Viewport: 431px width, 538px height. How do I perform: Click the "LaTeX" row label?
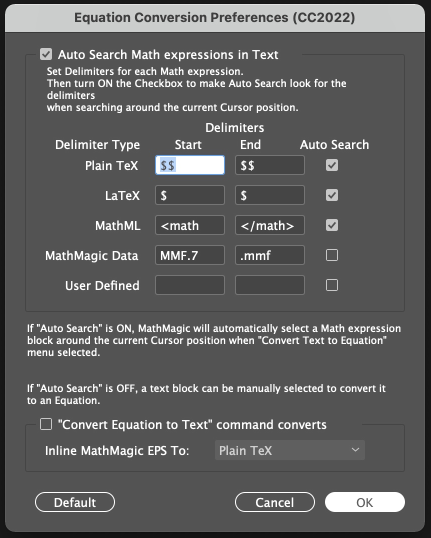point(123,196)
